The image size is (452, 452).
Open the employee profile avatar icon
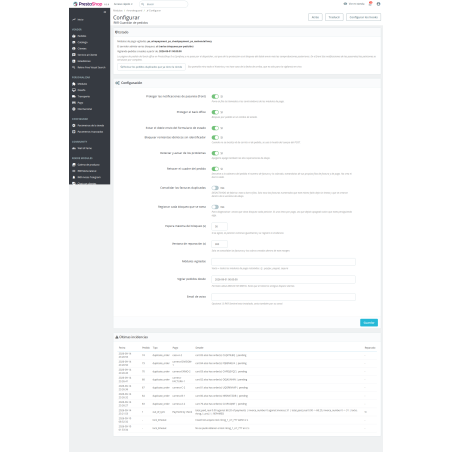tap(378, 4)
